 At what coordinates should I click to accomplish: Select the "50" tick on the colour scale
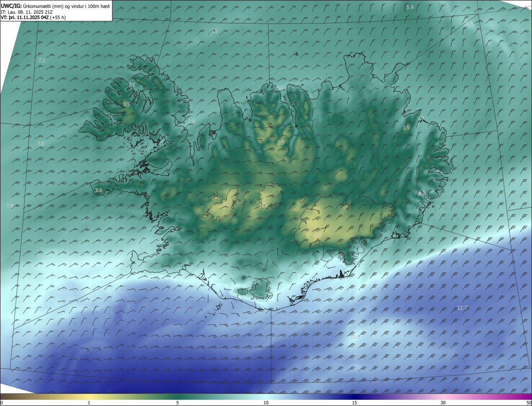(529, 403)
